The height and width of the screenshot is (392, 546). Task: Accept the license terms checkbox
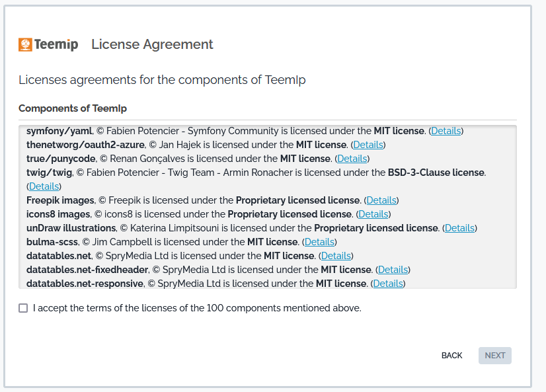(23, 308)
